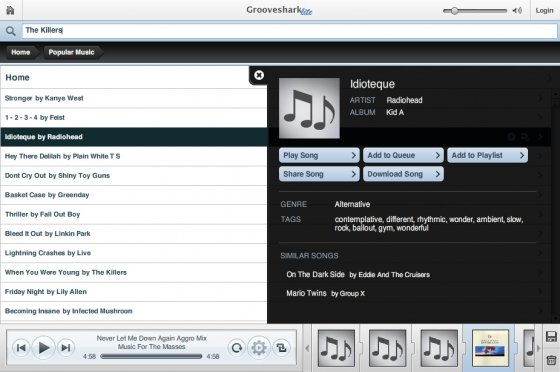
Task: Select Hey There Delilah by Plain White T S
Action: 134,156
